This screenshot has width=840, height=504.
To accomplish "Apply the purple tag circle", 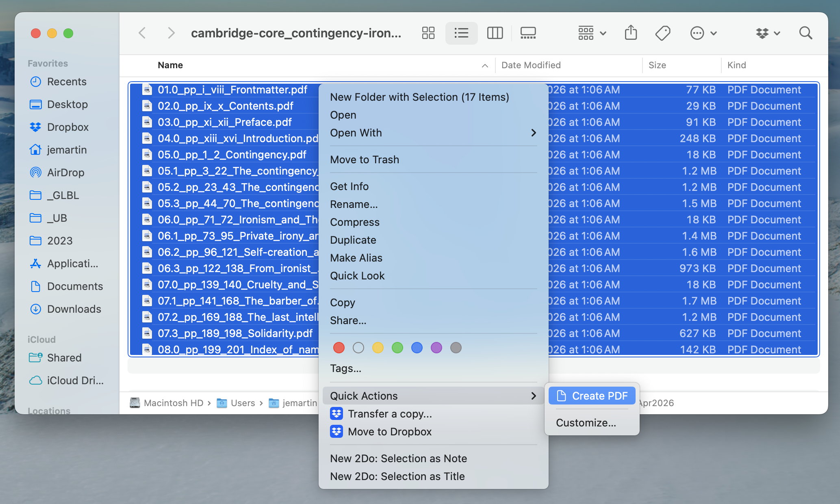I will (436, 348).
